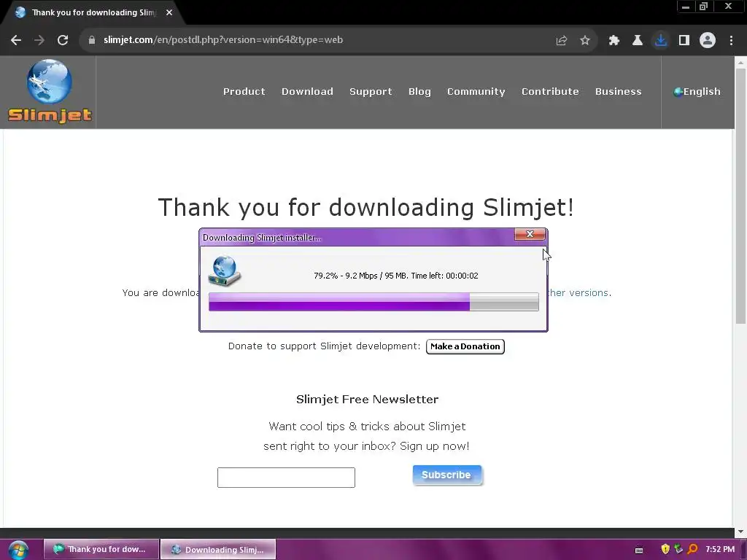Click the green tray icon beside the yellow shield
Viewport: 747px width, 560px height.
point(679,549)
